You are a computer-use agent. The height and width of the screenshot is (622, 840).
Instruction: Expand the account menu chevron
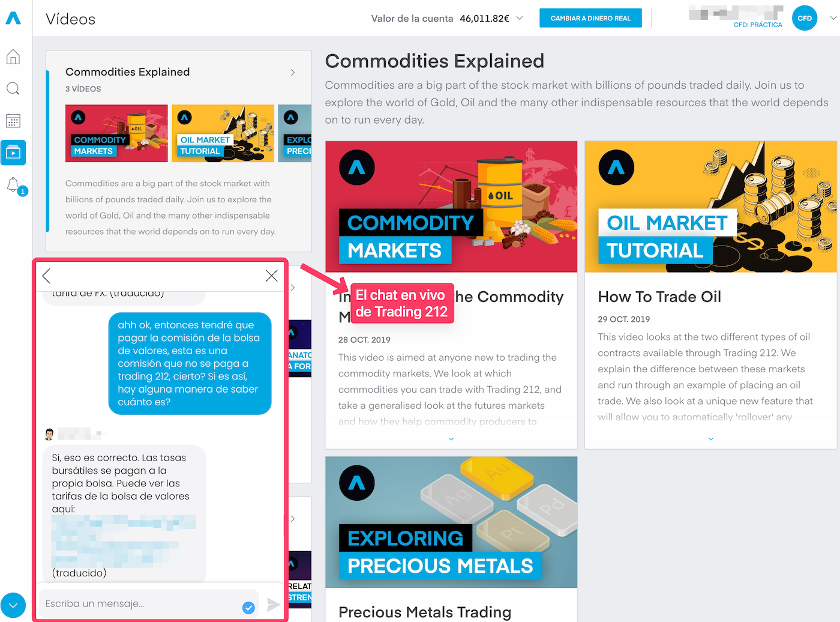click(833, 18)
